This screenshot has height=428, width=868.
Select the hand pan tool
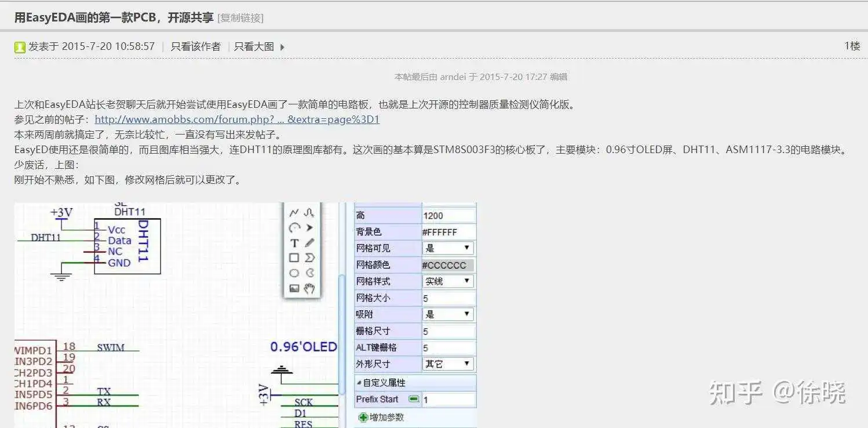(309, 288)
